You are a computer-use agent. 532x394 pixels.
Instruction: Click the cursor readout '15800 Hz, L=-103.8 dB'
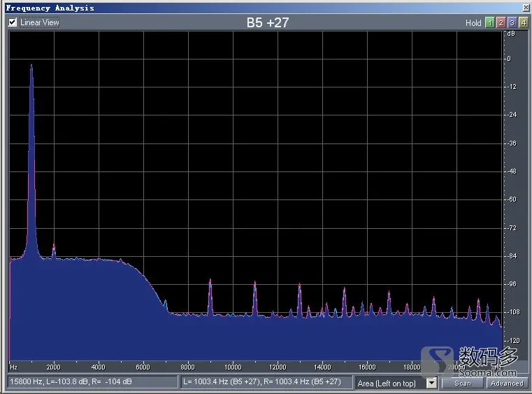[71, 381]
